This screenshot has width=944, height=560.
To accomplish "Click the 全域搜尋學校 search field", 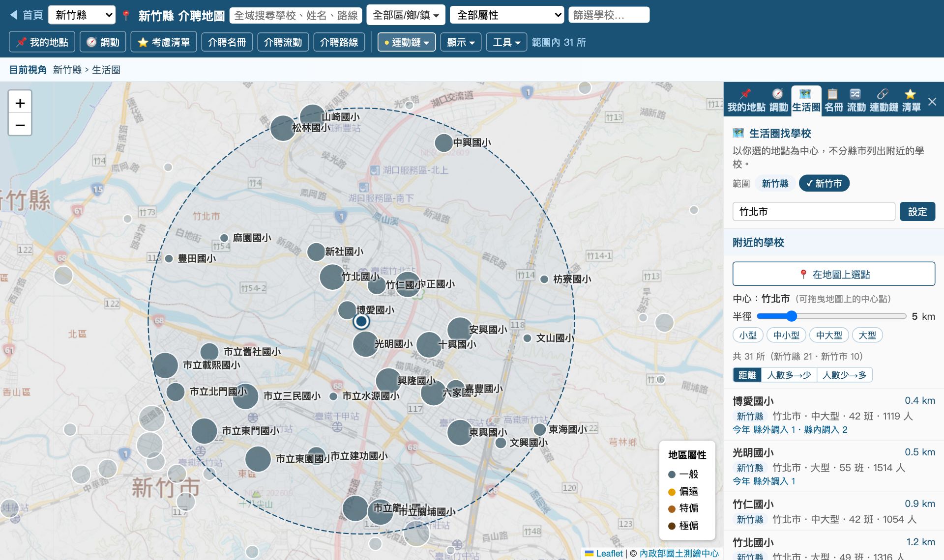I will 296,15.
